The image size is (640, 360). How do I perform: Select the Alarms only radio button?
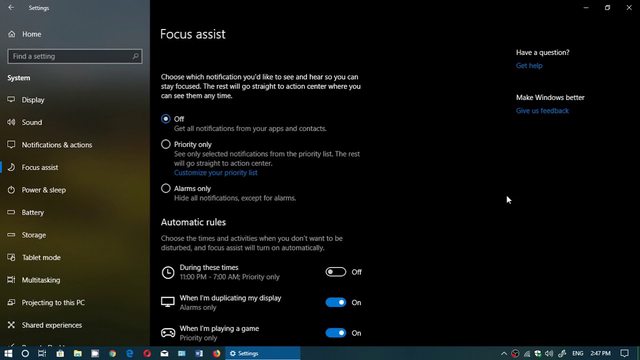(x=165, y=188)
